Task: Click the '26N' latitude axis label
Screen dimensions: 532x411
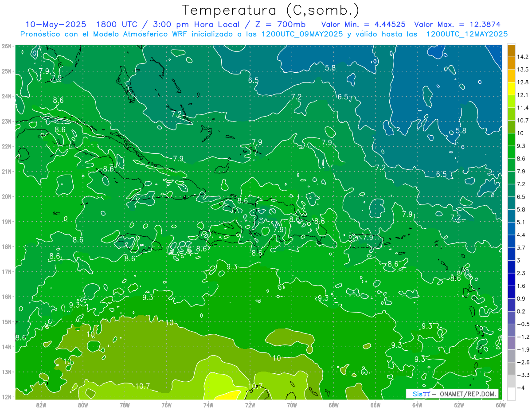Action: [7, 46]
